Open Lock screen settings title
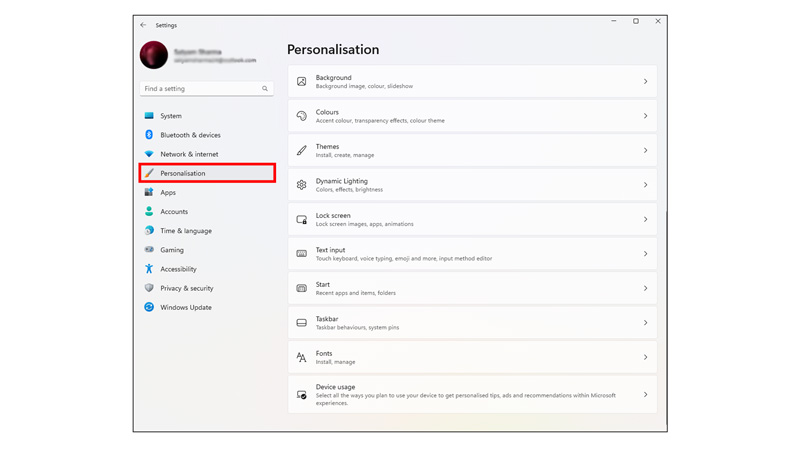800x450 pixels. point(333,215)
